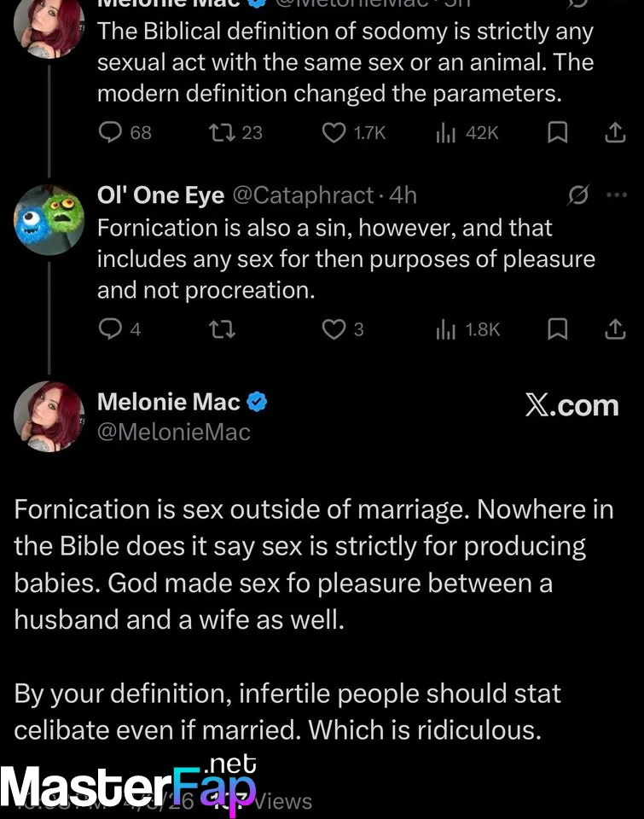Open the Ol' One Eye display name
Viewport: 644px width, 819px height.
pyautogui.click(x=160, y=195)
